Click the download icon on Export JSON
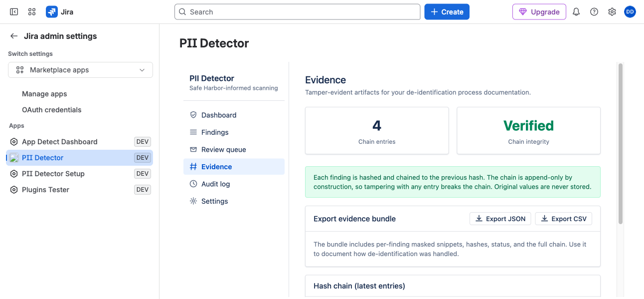Image resolution: width=644 pixels, height=299 pixels. tap(479, 219)
